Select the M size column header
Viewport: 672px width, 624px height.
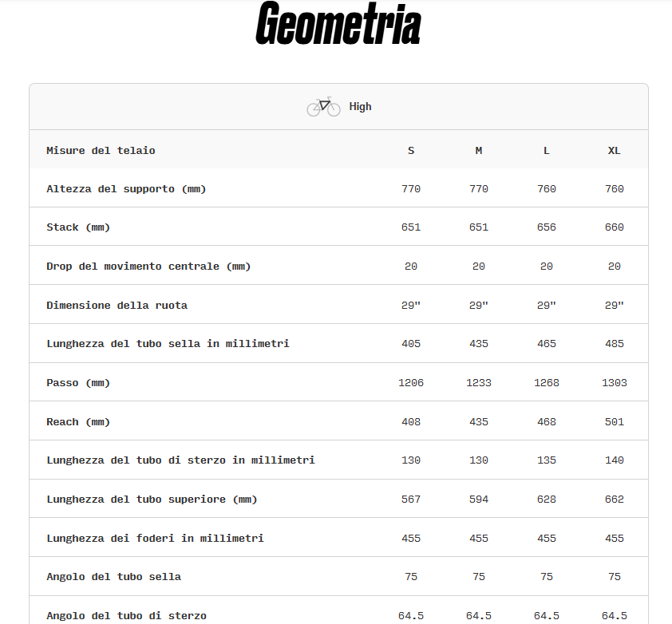coord(479,151)
